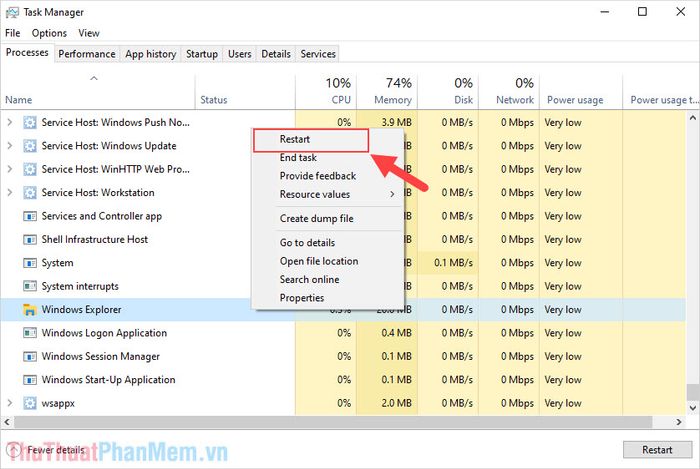The width and height of the screenshot is (700, 469).
Task: Expand Service Host: Windows Push No... group
Action: [9, 122]
